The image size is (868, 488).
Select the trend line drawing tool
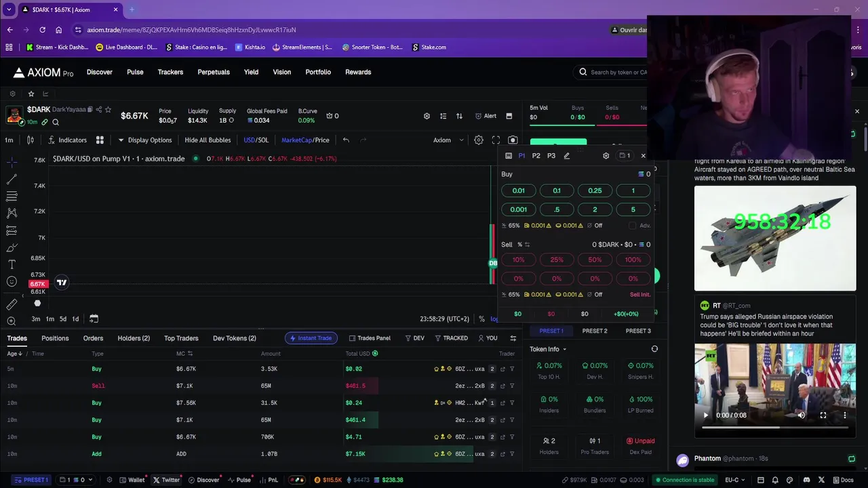point(12,179)
